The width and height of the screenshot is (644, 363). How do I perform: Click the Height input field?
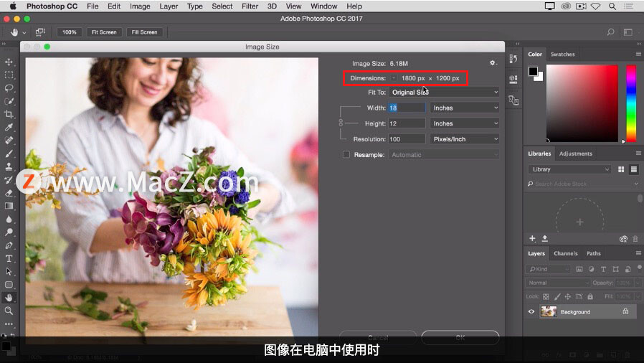click(x=407, y=123)
